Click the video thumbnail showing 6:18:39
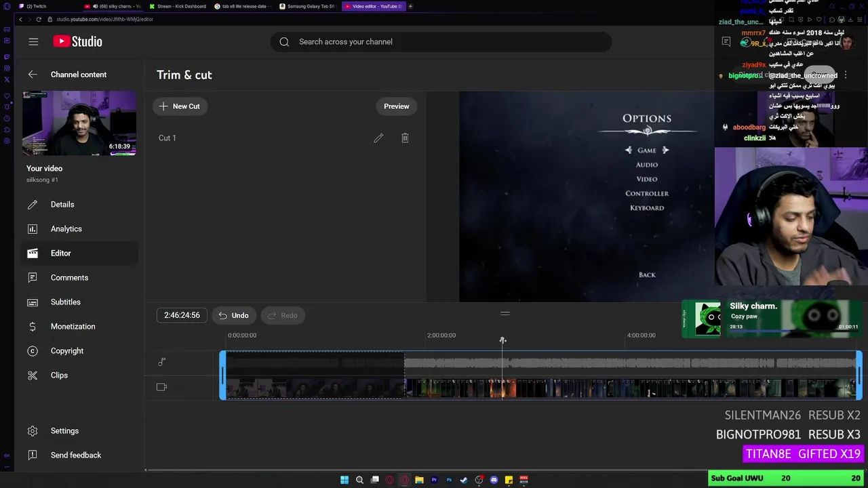868x488 pixels. pyautogui.click(x=79, y=123)
